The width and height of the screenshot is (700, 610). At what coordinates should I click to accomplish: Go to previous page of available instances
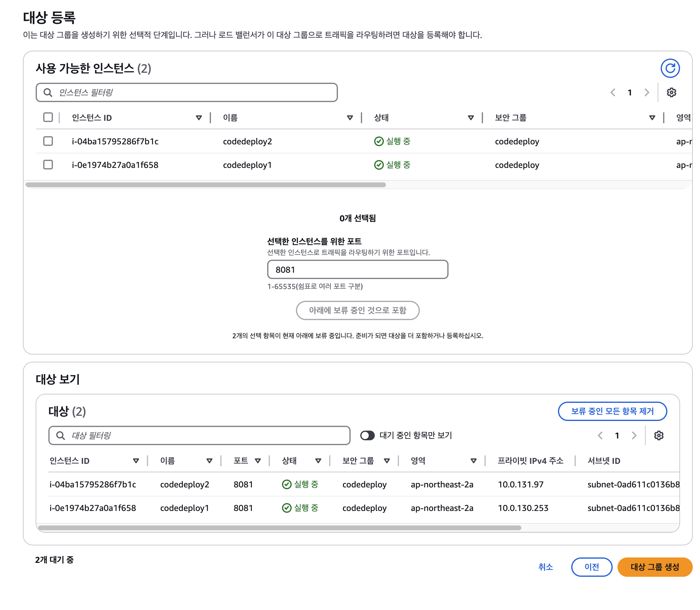point(613,93)
